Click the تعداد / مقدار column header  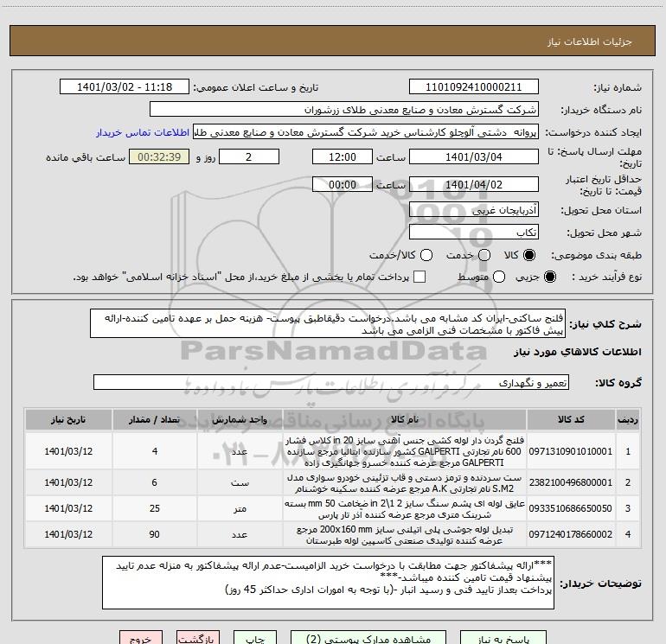(x=155, y=419)
